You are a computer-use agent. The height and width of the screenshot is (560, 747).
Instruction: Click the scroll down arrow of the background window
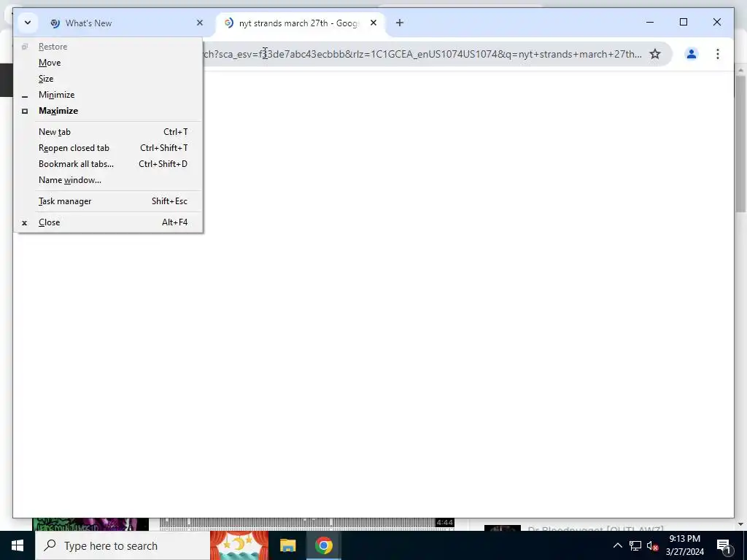point(740,524)
